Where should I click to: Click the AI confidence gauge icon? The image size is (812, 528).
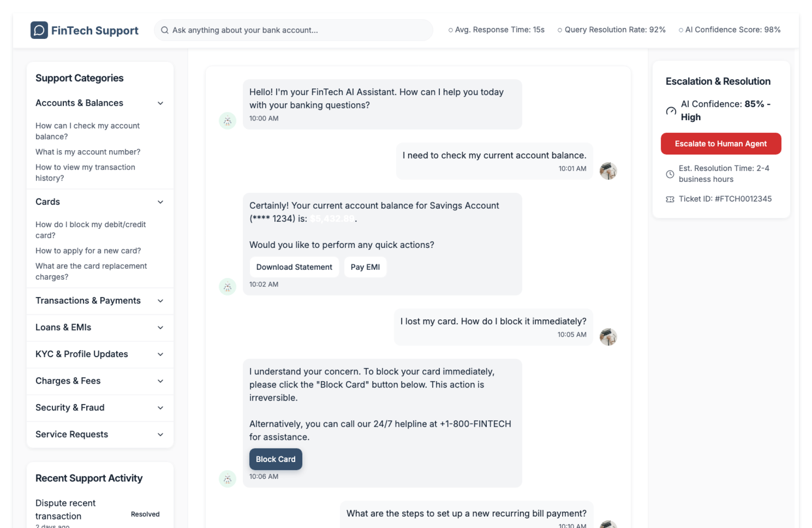(671, 111)
